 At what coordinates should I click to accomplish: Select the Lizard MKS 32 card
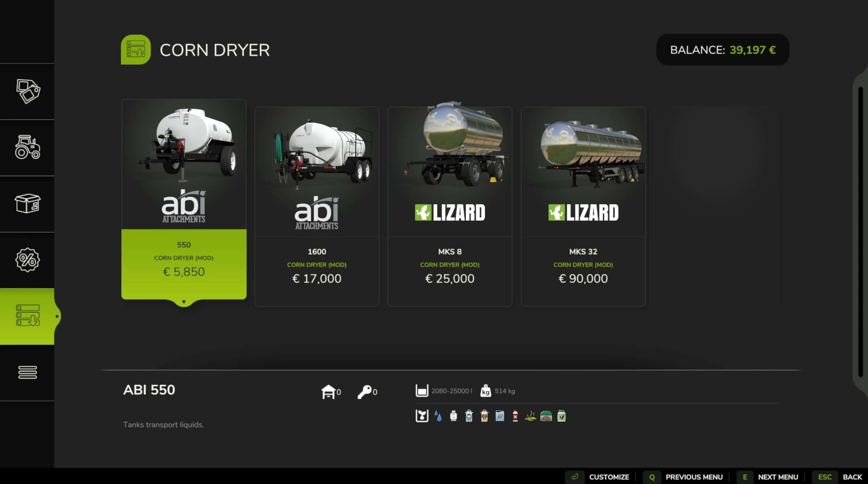[583, 206]
